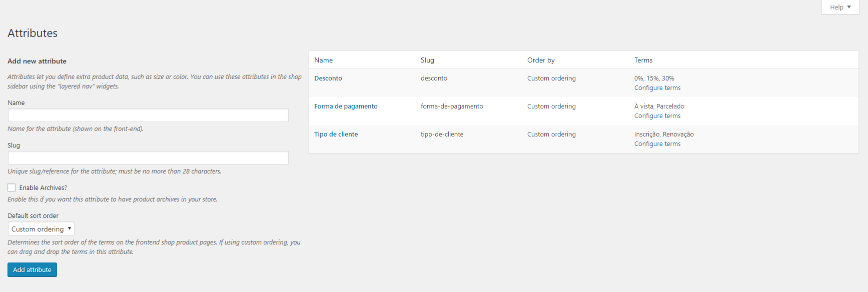This screenshot has width=868, height=292.
Task: Click the Custom ordering select arrow
Action: click(70, 228)
